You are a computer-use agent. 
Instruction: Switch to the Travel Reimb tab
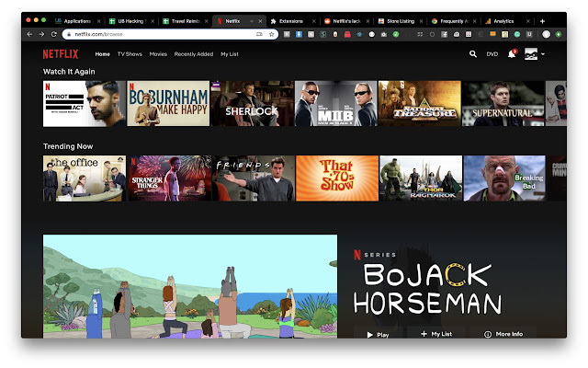click(x=185, y=21)
